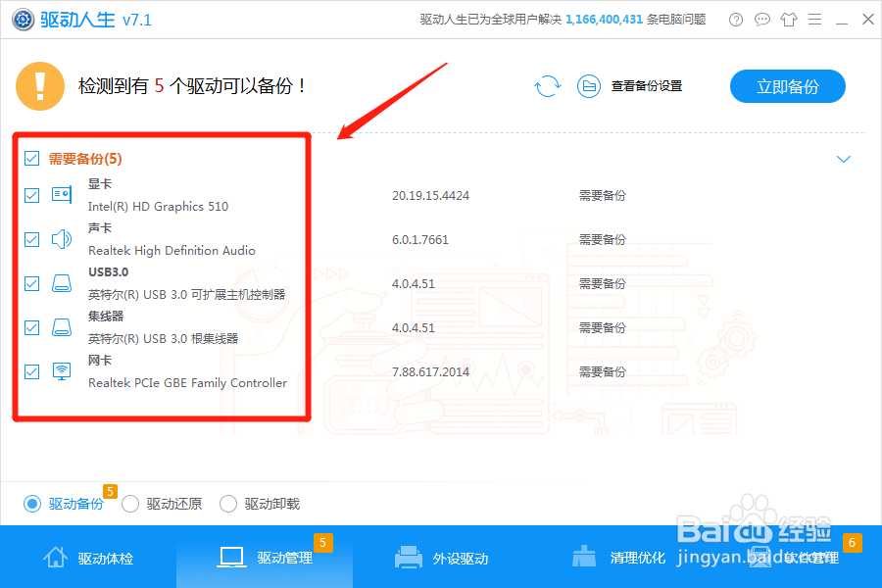Open 查看备份设置 link
This screenshot has width=882, height=588.
point(647,86)
